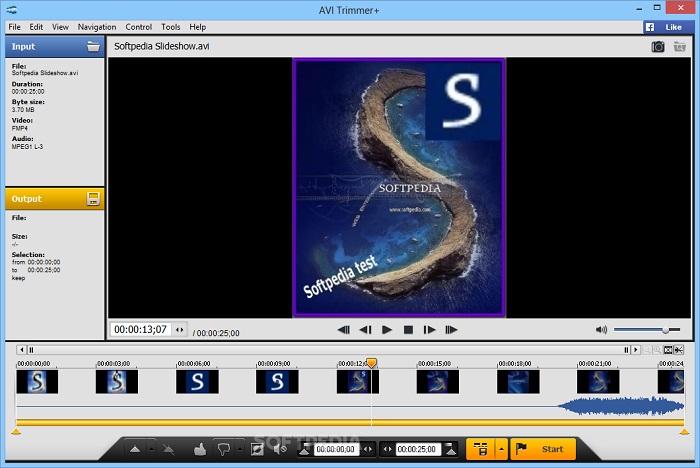Select thumbnail at 00:00:09;00

[277, 382]
